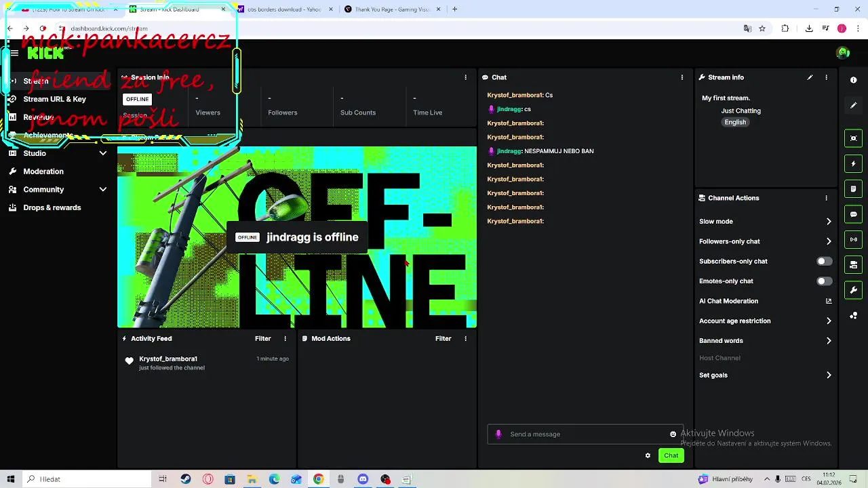Open Stream URL & Key in the sidebar
This screenshot has height=488, width=868.
(55, 99)
